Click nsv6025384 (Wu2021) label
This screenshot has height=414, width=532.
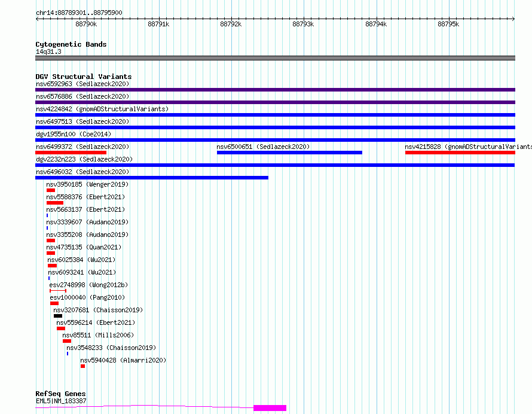(x=81, y=260)
